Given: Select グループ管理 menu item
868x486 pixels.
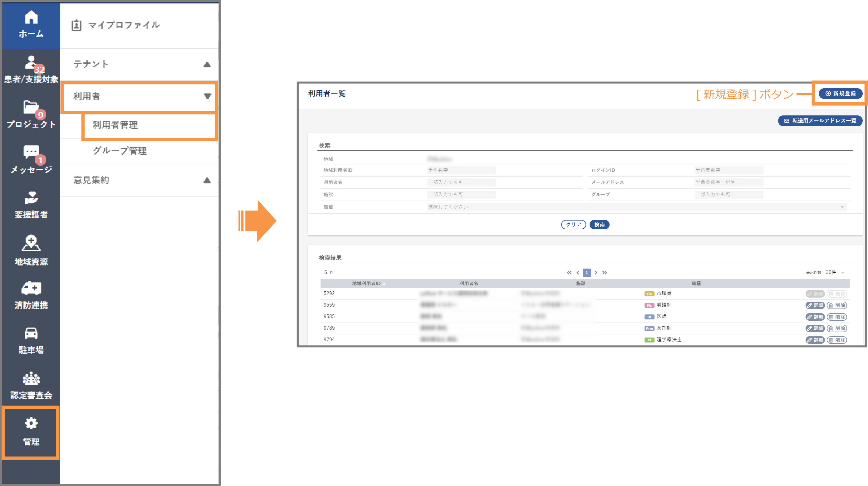Looking at the screenshot, I should point(120,151).
